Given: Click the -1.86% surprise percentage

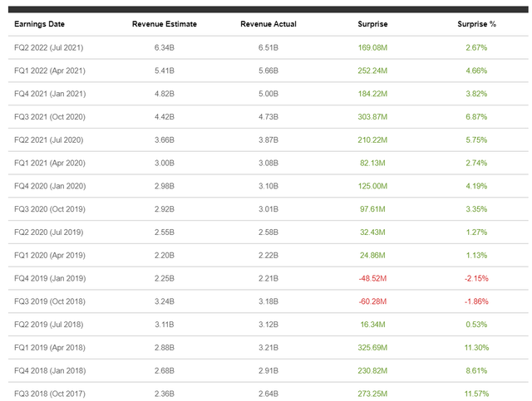Looking at the screenshot, I should [x=476, y=301].
